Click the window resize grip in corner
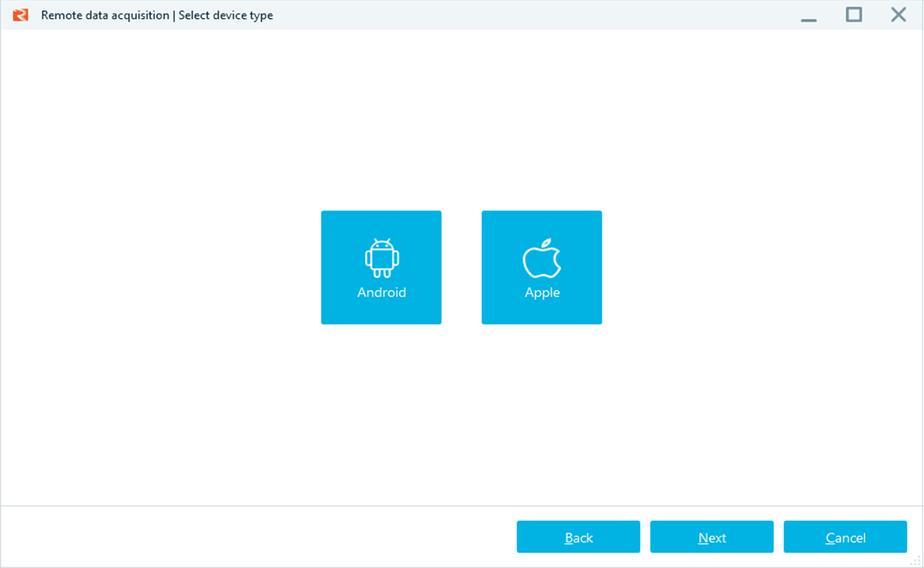This screenshot has width=924, height=568. coord(916,561)
